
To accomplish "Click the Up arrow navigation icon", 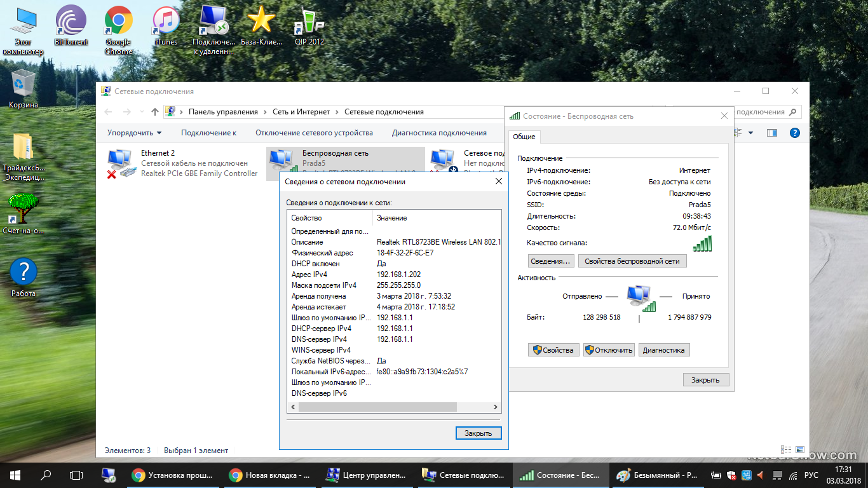I will (x=155, y=112).
